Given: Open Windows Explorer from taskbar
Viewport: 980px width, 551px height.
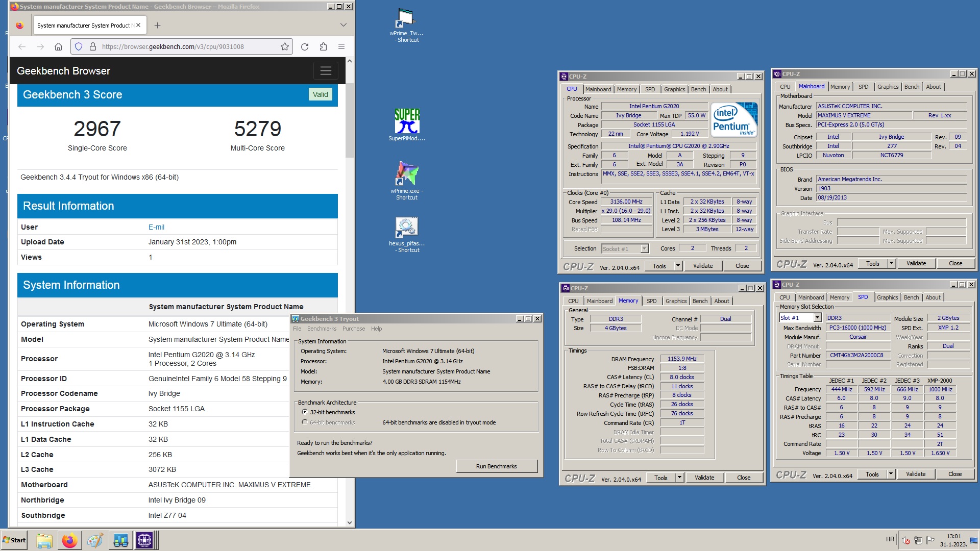Looking at the screenshot, I should coord(44,540).
